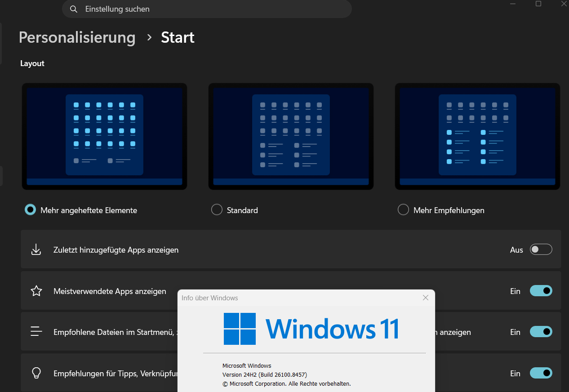Click the Aus label of first toggle
Image resolution: width=569 pixels, height=392 pixels.
point(516,250)
